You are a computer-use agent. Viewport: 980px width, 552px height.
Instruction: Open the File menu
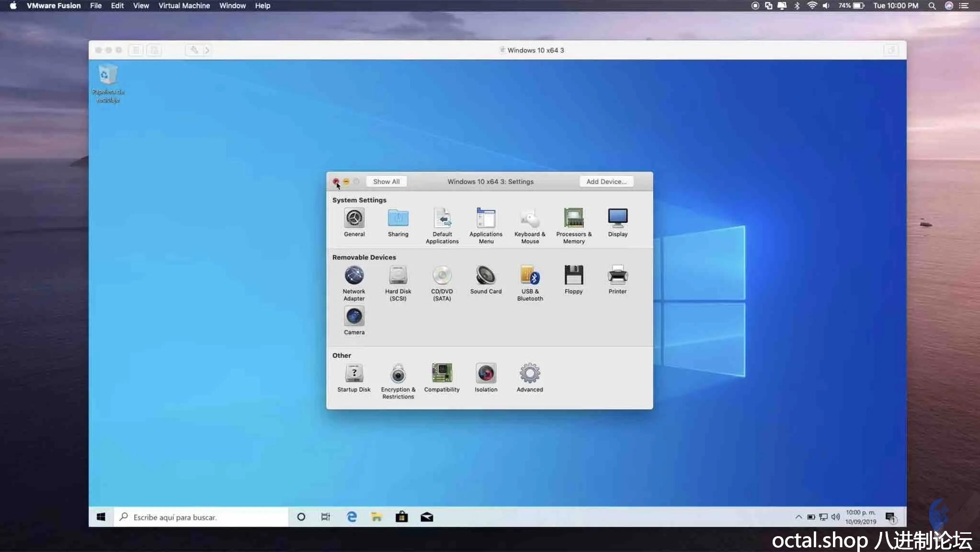click(x=96, y=6)
